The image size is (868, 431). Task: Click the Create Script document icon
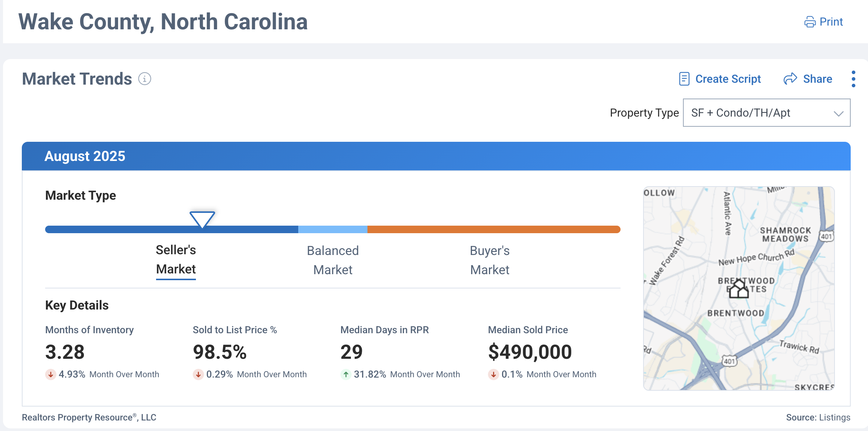click(684, 79)
